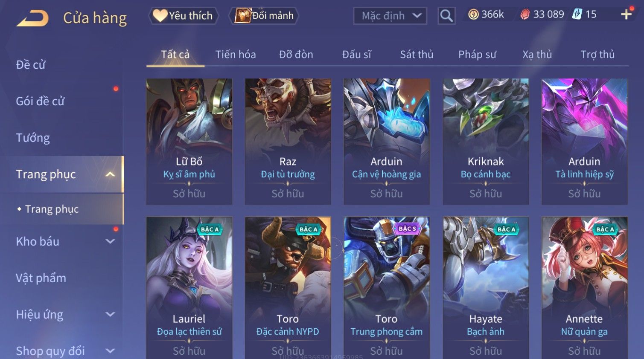644x359 pixels.
Task: Tap the golden back arrow icon
Action: coord(32,18)
